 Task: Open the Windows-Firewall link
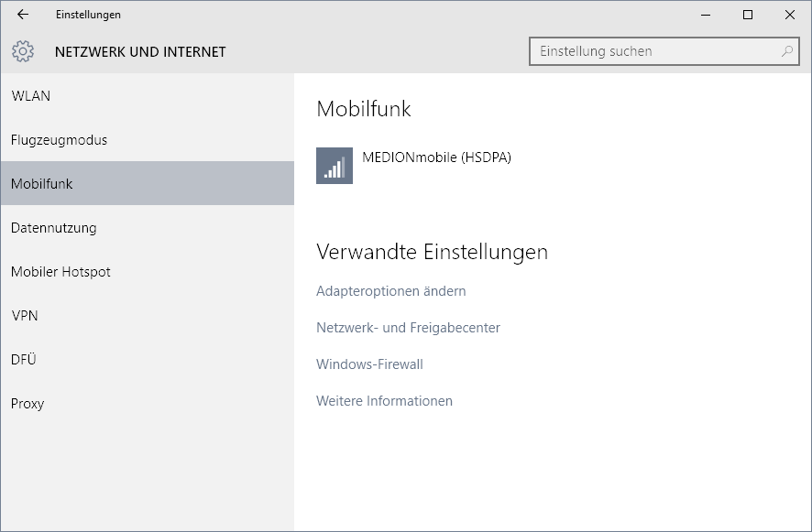pyautogui.click(x=369, y=364)
